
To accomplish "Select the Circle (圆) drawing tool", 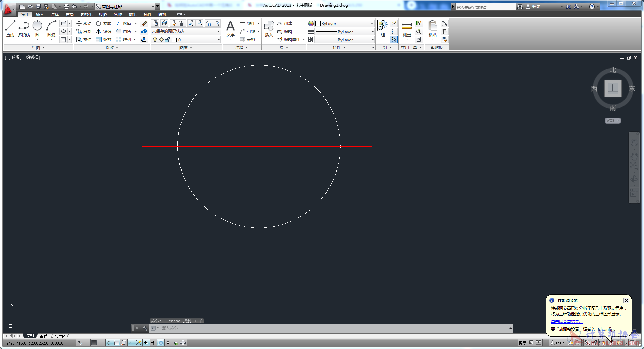I will (x=37, y=29).
